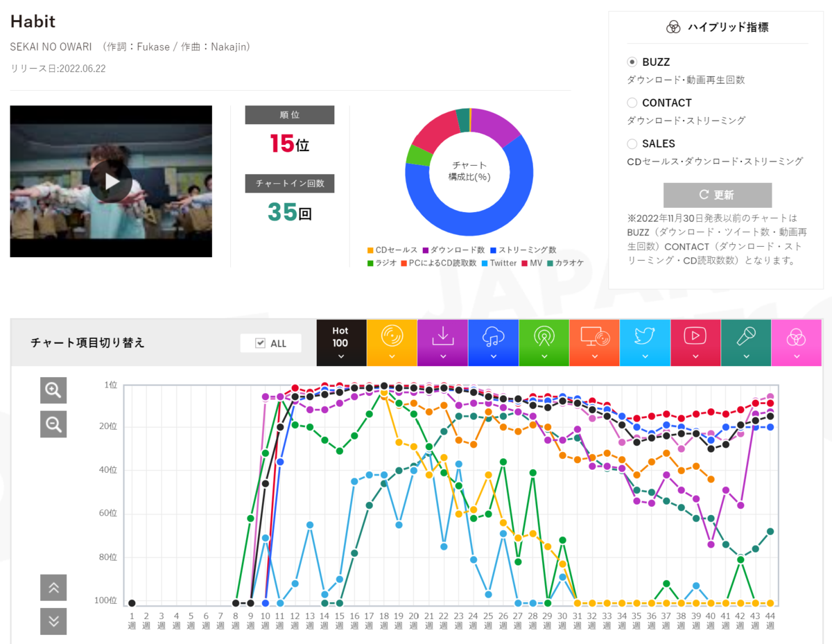Screen dimensions: 832x644
Task: Click the hybrid indicator circles icon in the panel header
Action: [673, 27]
